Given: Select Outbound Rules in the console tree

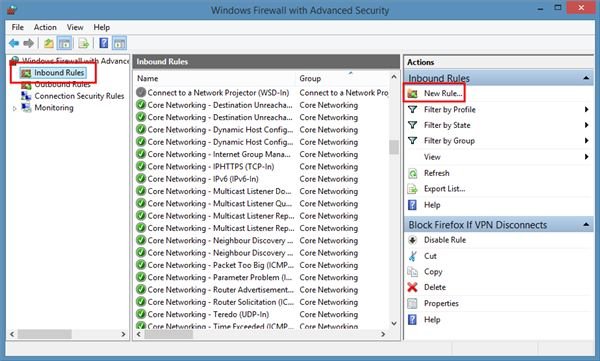Looking at the screenshot, I should [62, 85].
